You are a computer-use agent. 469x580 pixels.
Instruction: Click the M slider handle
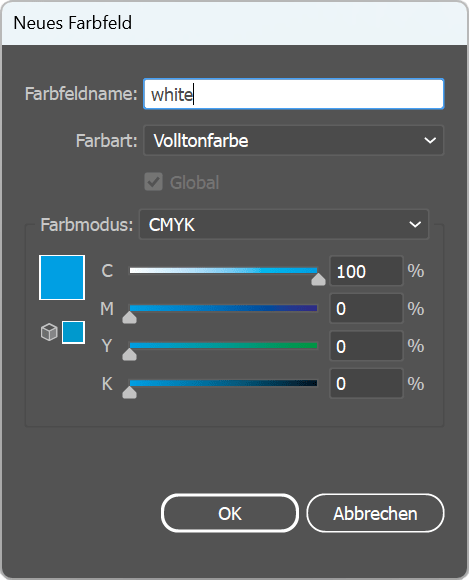click(129, 317)
